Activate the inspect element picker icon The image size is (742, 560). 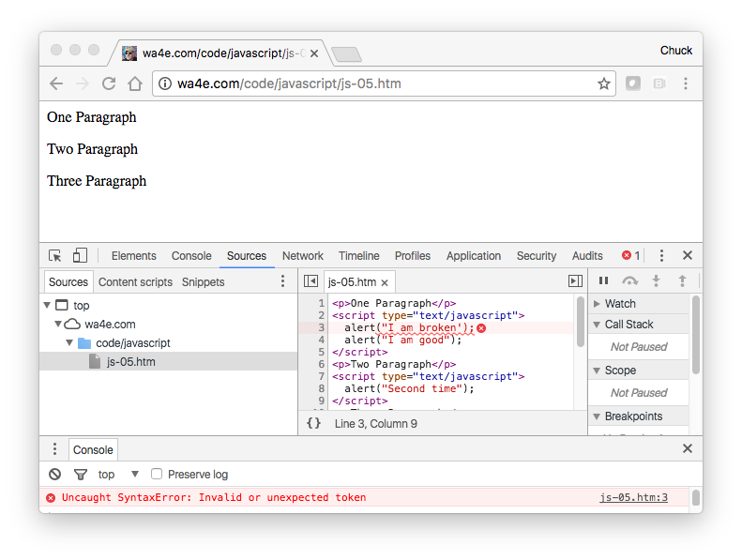[x=55, y=256]
